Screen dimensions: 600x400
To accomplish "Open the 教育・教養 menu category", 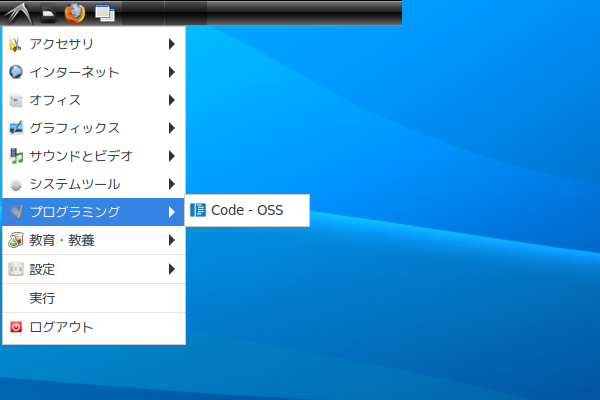I will click(x=94, y=240).
